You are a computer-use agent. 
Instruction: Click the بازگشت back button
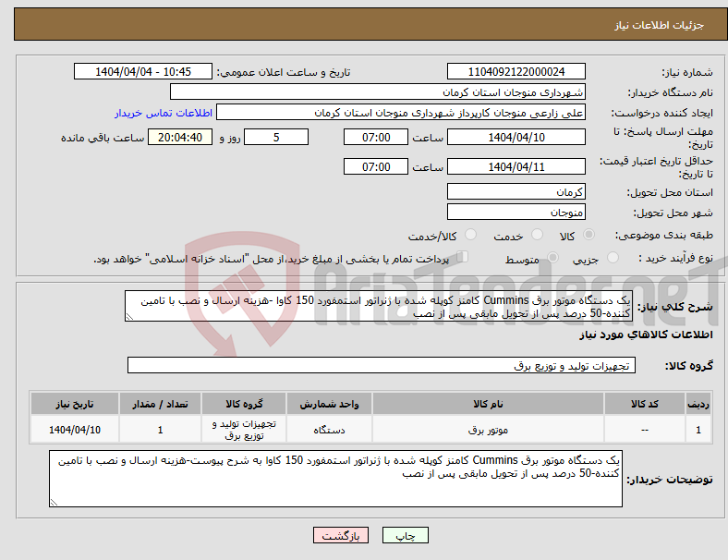click(x=341, y=535)
